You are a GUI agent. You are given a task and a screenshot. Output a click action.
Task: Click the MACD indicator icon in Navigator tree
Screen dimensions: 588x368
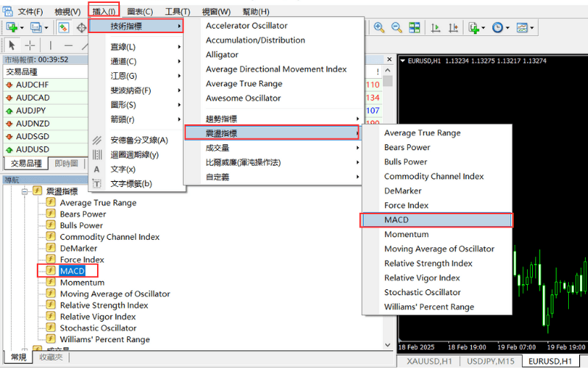(51, 270)
